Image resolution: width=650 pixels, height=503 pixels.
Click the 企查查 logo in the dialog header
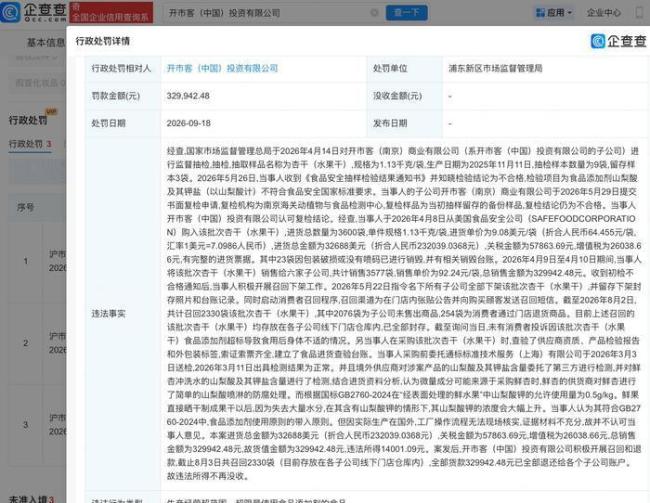(618, 41)
